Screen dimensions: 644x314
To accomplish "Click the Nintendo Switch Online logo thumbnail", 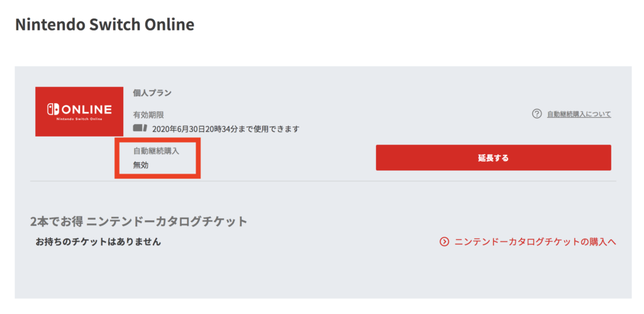I will 79,111.
